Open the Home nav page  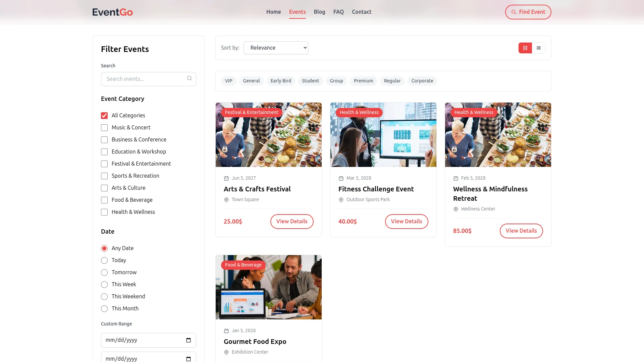(274, 12)
